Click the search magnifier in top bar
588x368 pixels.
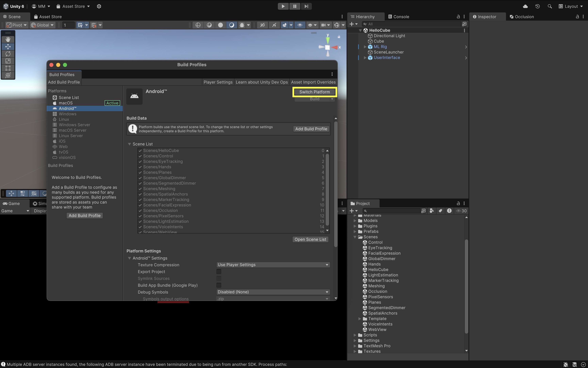[x=550, y=6]
